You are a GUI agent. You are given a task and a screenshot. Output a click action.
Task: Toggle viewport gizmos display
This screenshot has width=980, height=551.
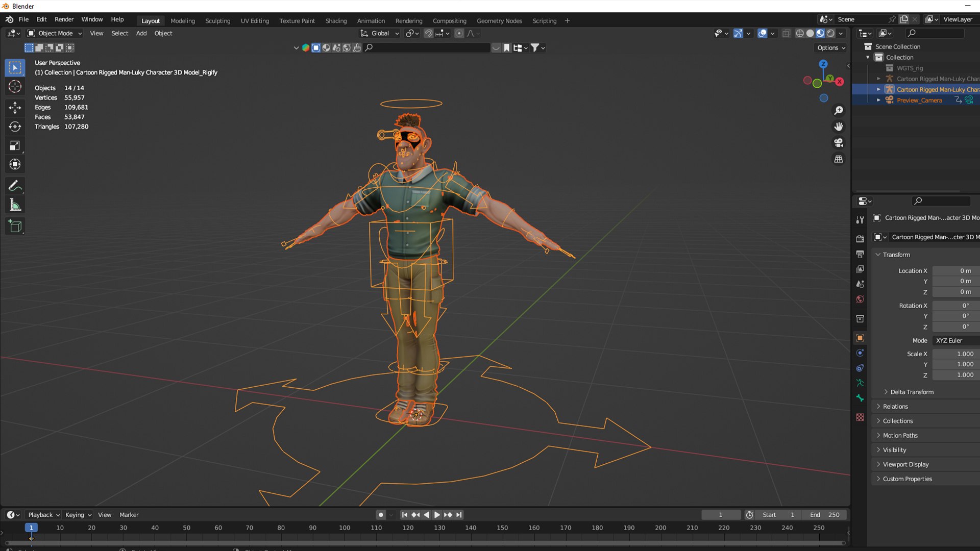coord(738,33)
